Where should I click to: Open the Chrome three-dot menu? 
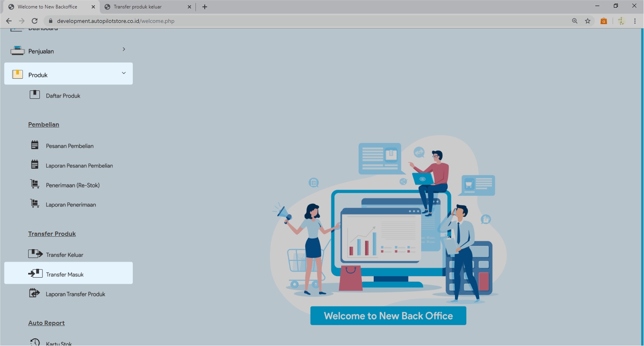[635, 21]
